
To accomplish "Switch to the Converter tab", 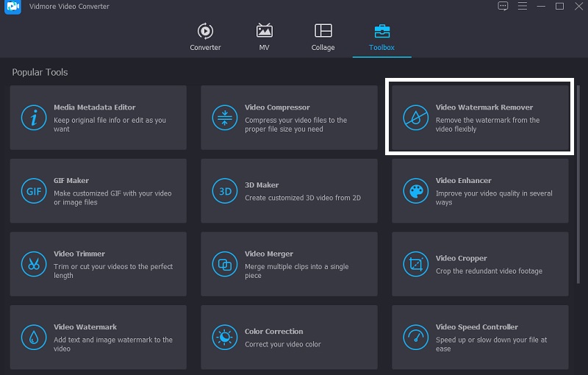I will coord(205,37).
